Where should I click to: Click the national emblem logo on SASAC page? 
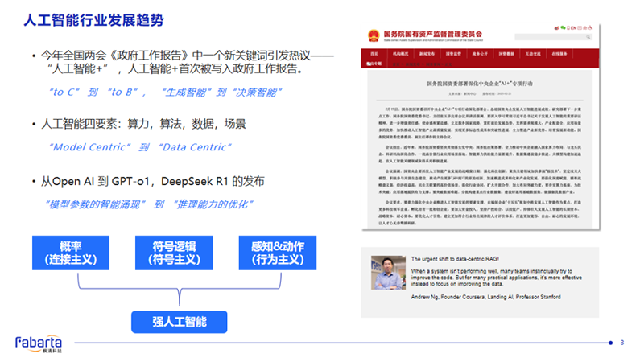374,35
